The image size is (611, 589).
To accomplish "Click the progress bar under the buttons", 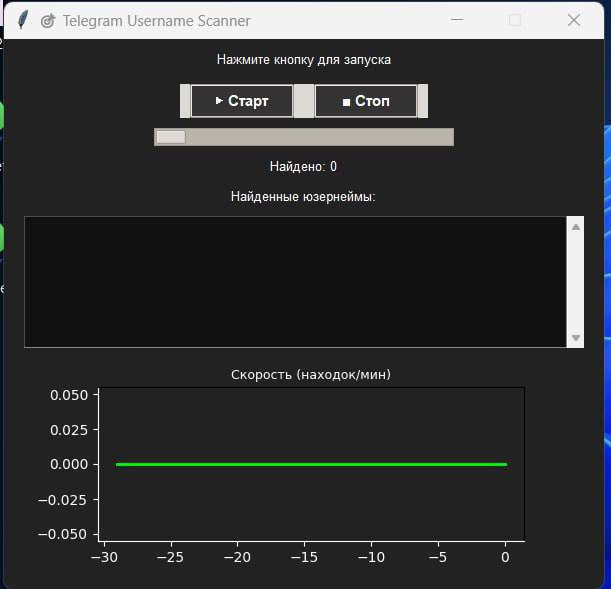I will tap(304, 137).
